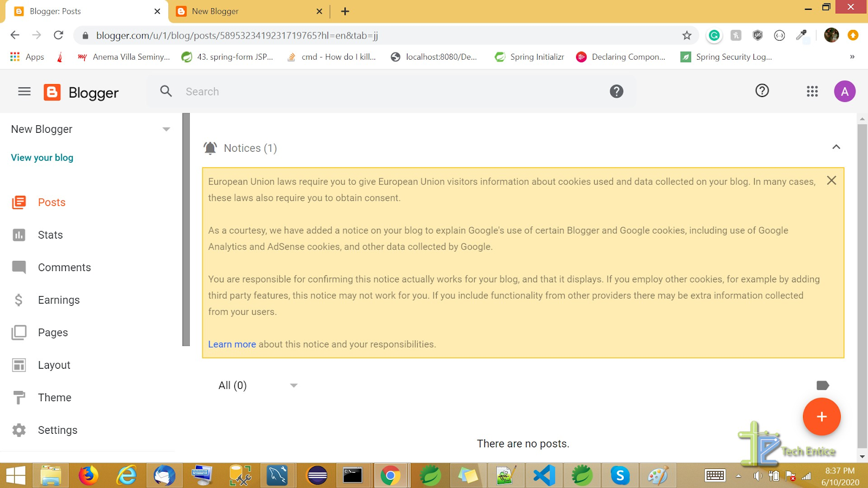The image size is (868, 488).
Task: Open the All (0) posts filter dropdown
Action: [x=258, y=386]
